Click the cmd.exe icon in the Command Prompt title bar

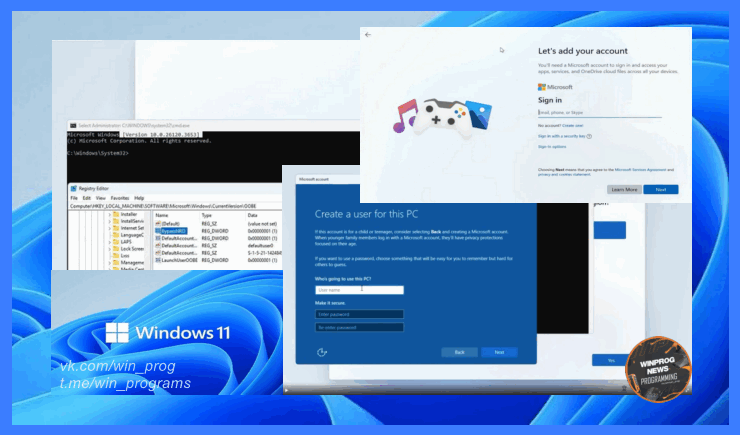pyautogui.click(x=73, y=125)
